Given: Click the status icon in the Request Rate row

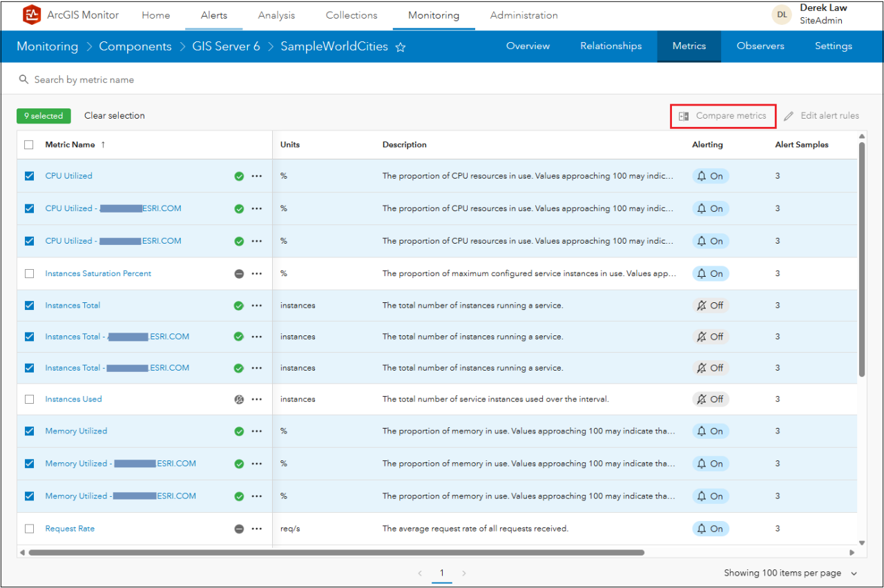Looking at the screenshot, I should point(239,529).
